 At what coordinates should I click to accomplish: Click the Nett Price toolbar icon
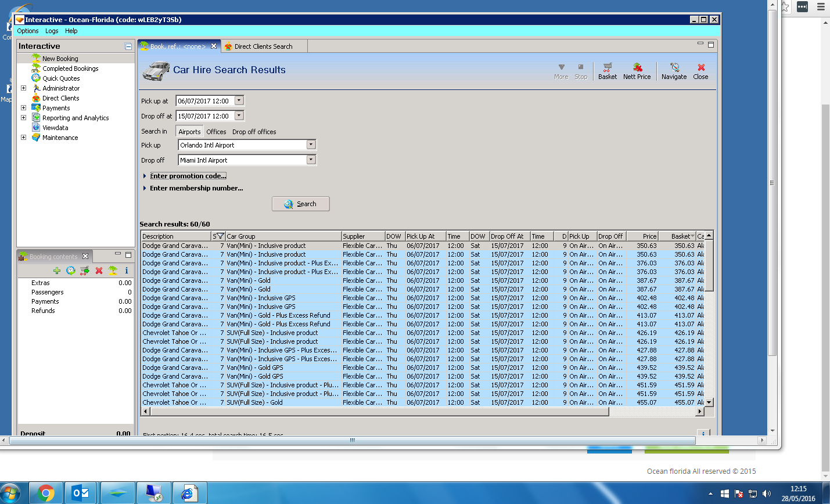pyautogui.click(x=637, y=71)
